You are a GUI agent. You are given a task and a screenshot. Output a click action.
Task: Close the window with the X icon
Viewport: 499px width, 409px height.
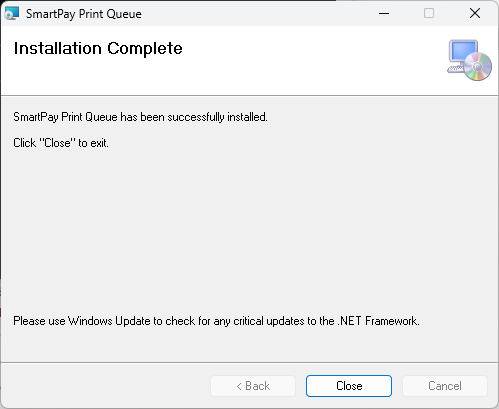coord(475,13)
